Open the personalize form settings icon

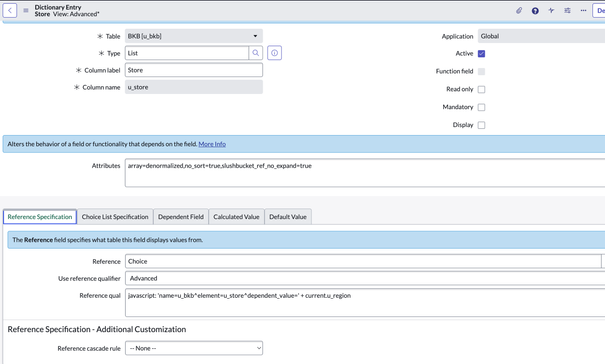(x=567, y=10)
